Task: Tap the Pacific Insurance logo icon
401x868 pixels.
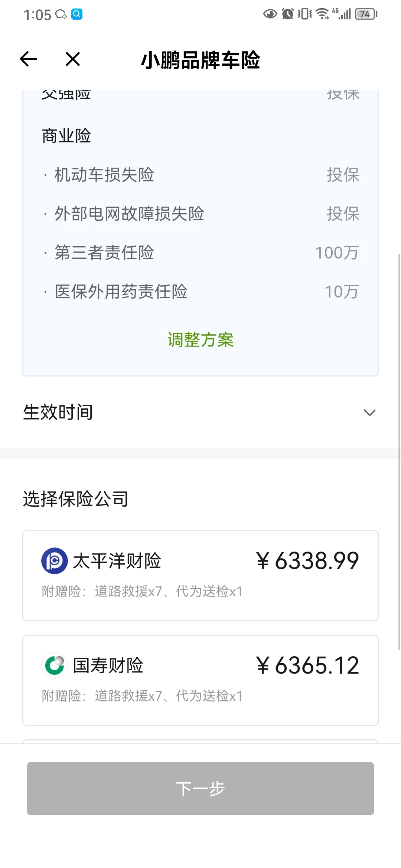Action: coord(55,560)
